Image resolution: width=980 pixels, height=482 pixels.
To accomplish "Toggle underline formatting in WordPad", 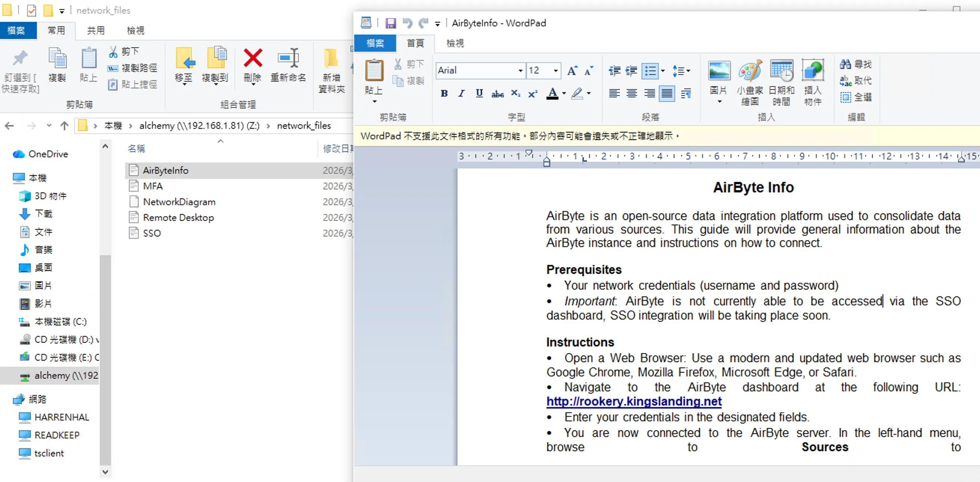I will 480,93.
